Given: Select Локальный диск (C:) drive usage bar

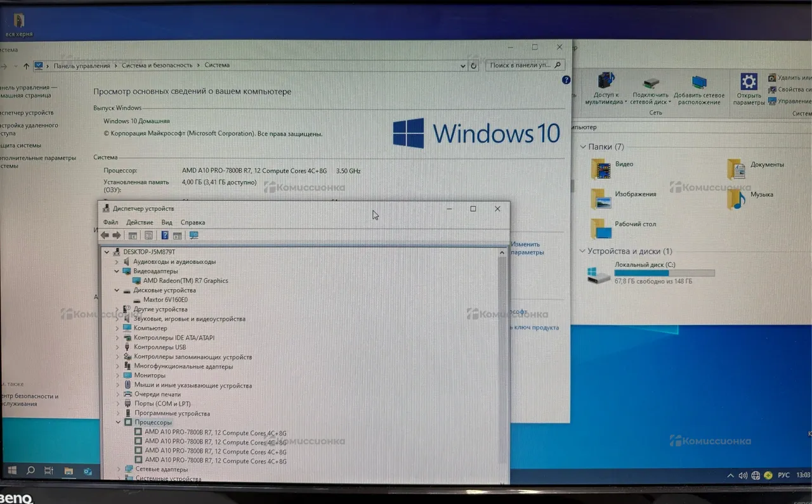Looking at the screenshot, I should click(x=664, y=273).
